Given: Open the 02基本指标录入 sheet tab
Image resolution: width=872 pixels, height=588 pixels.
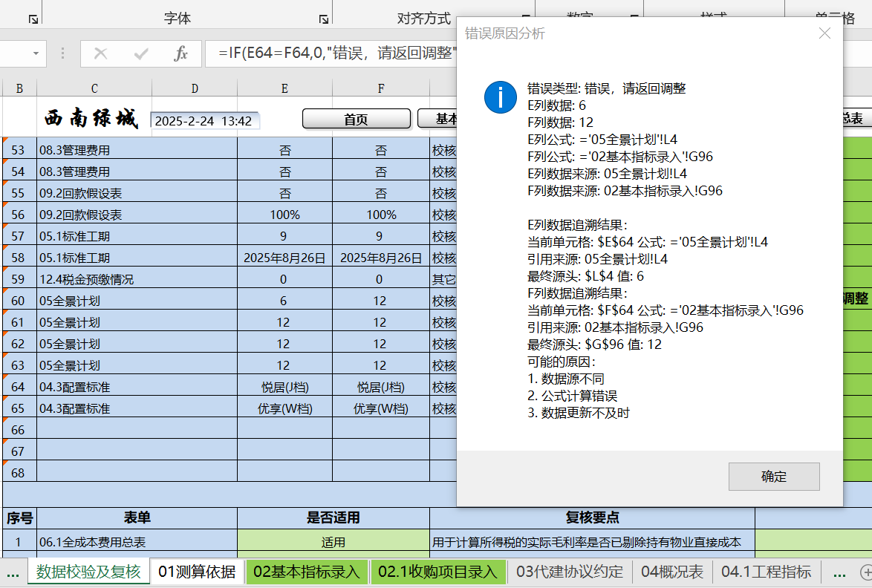Looking at the screenshot, I should 305,572.
